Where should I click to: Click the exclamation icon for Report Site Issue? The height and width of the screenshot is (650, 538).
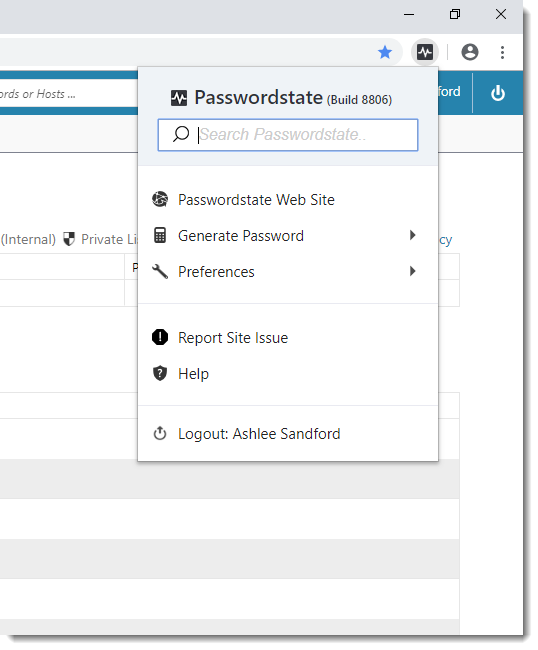[160, 337]
